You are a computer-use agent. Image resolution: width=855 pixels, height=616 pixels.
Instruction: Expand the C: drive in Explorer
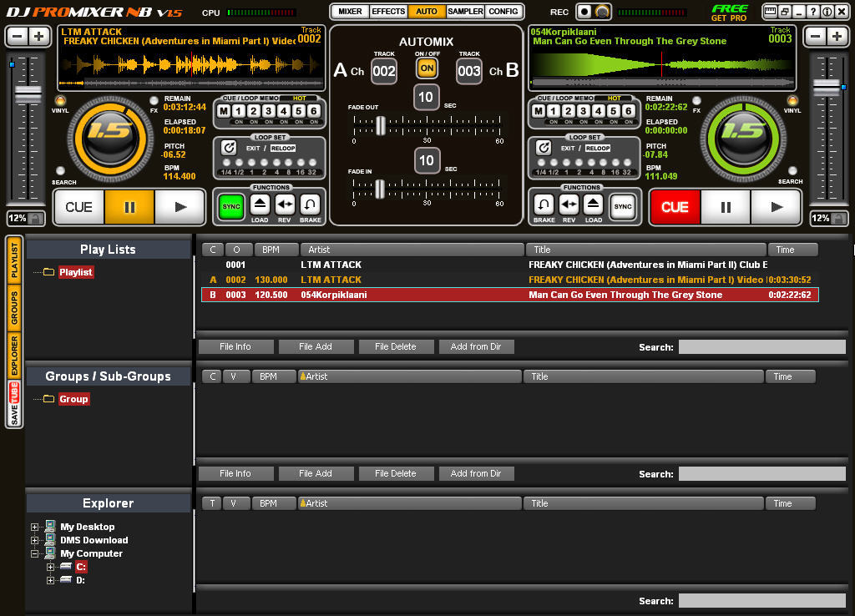(x=50, y=566)
